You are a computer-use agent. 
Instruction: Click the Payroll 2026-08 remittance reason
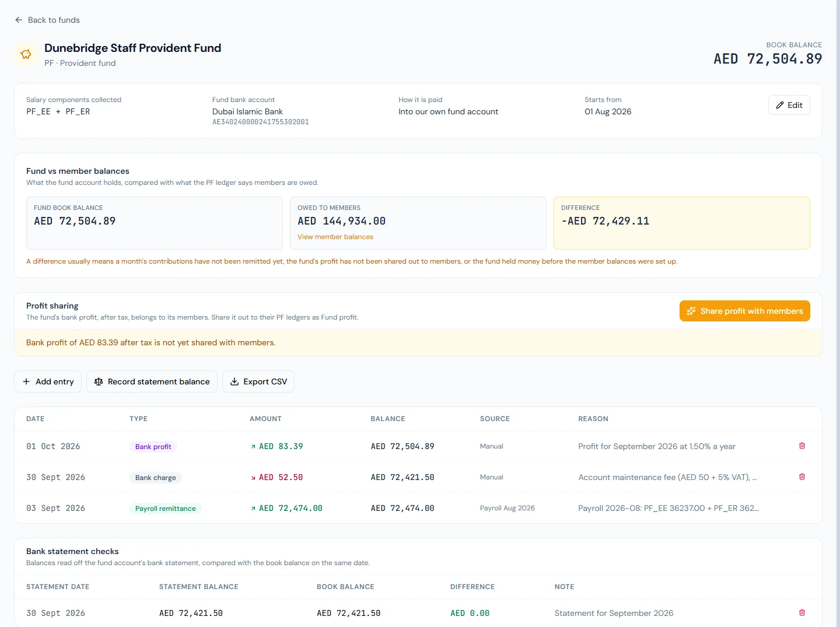(x=668, y=508)
